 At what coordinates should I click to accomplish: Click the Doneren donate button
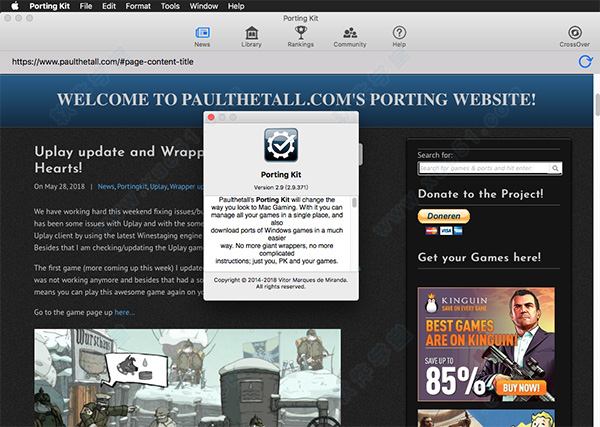[443, 216]
